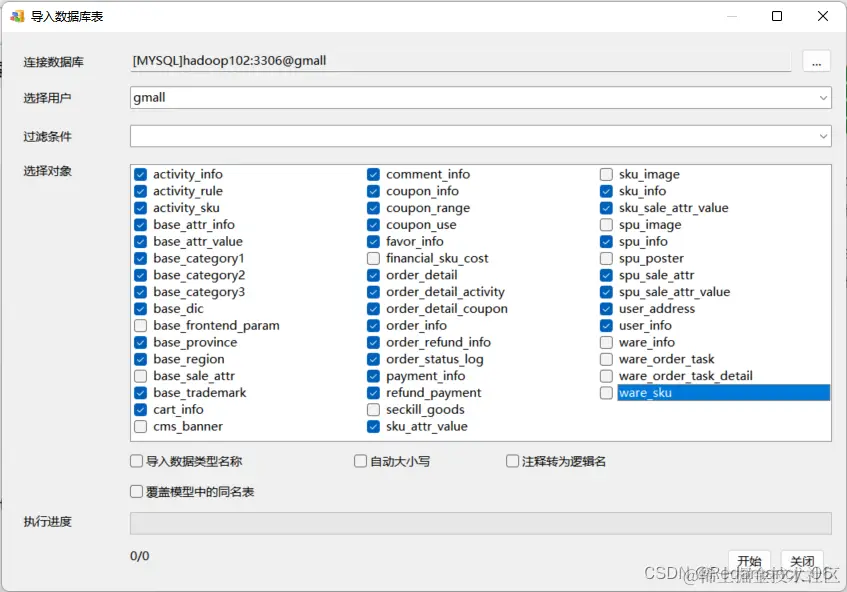This screenshot has width=847, height=592.
Task: Enable the cms_banner table checkbox
Action: pos(141,426)
